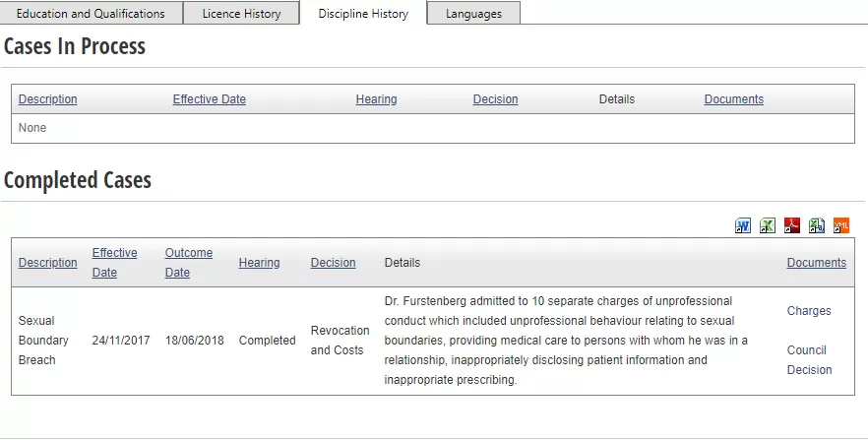Image resolution: width=868 pixels, height=440 pixels.
Task: Sort completed cases by Hearing column
Action: (x=259, y=263)
